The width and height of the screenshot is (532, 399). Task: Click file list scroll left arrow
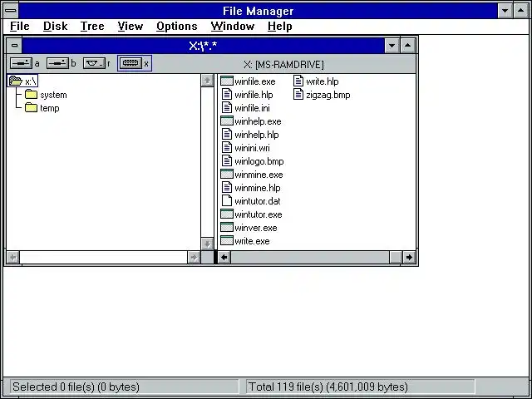pos(224,257)
